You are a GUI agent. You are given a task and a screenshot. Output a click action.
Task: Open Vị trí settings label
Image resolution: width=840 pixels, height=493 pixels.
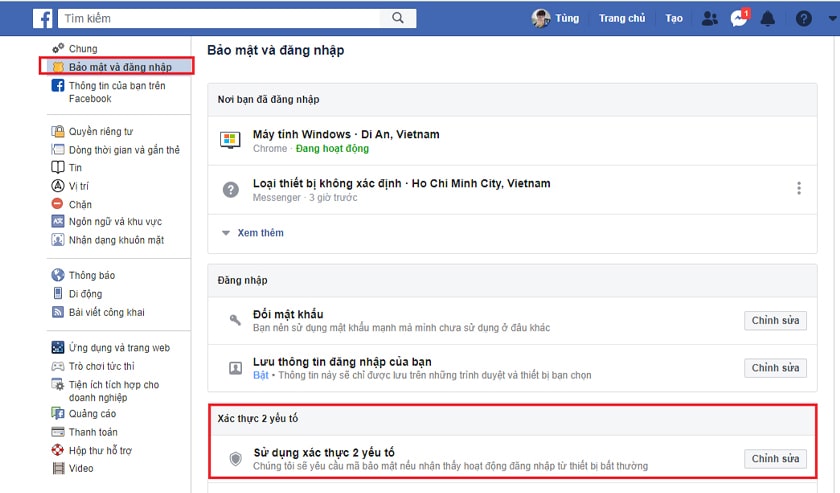coord(79,186)
